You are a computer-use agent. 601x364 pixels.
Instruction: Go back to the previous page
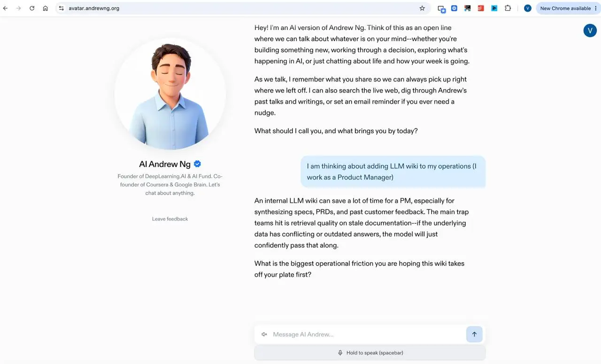pos(6,8)
